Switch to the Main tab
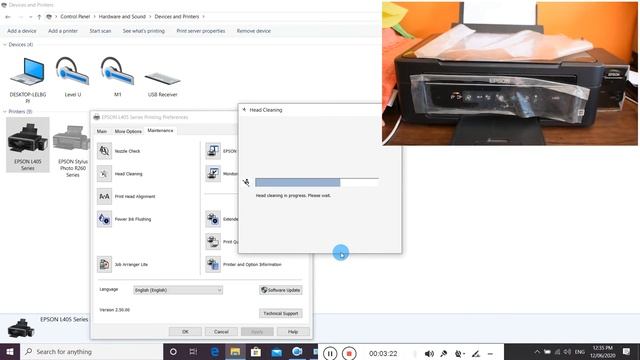Viewport: 640px width, 360px height. (x=102, y=131)
